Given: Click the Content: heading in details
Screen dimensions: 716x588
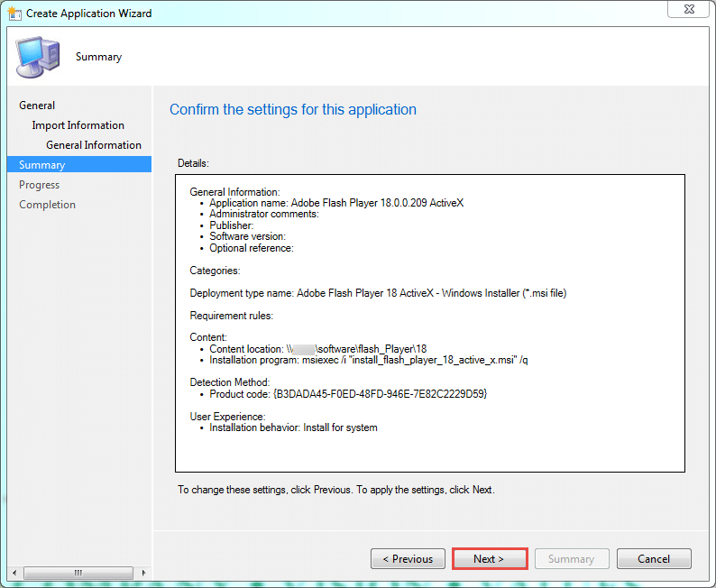Looking at the screenshot, I should (208, 337).
